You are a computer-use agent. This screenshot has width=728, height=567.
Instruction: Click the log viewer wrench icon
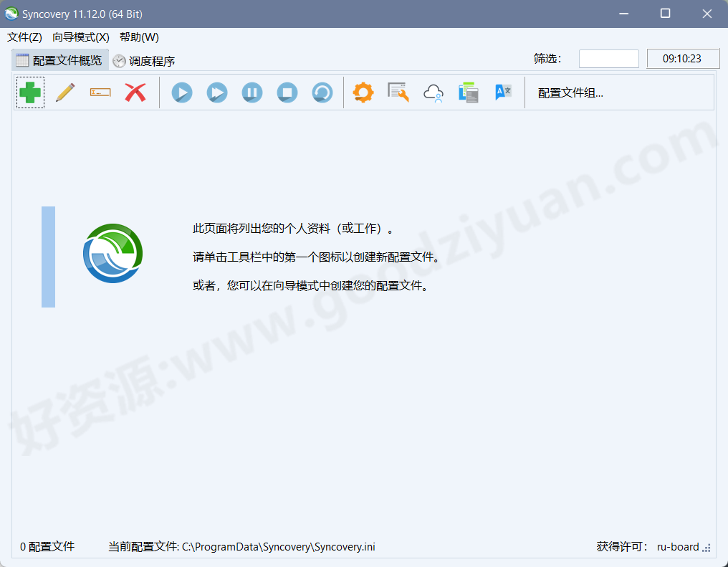point(398,92)
